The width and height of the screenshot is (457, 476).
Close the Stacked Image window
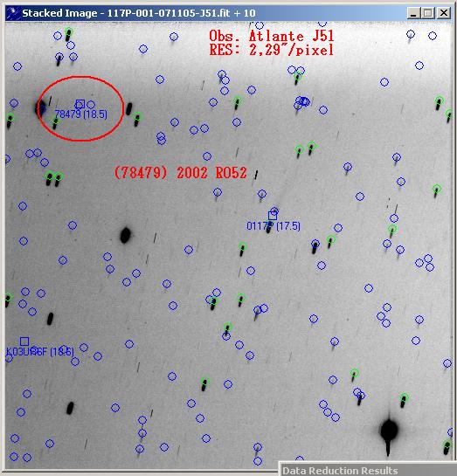444,13
